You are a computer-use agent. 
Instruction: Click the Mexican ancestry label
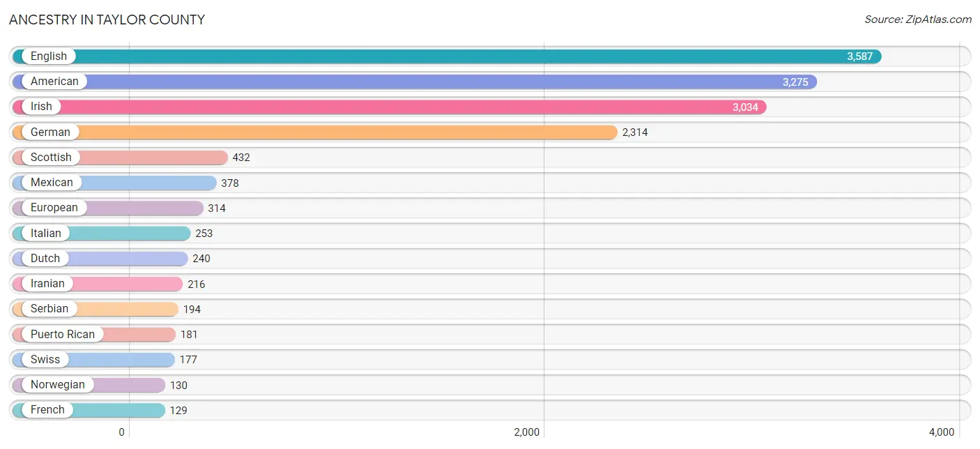[52, 183]
